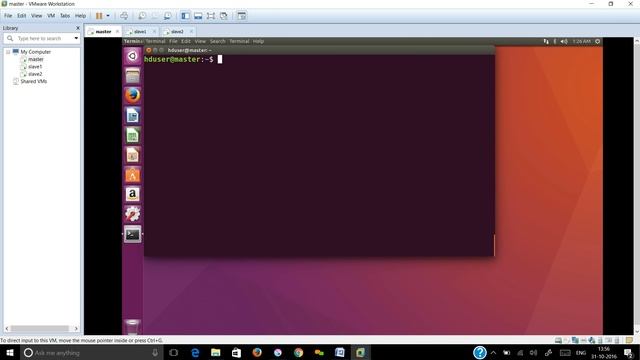This screenshot has width=640, height=360.
Task: Toggle the library sidebar view
Action: coord(185,16)
